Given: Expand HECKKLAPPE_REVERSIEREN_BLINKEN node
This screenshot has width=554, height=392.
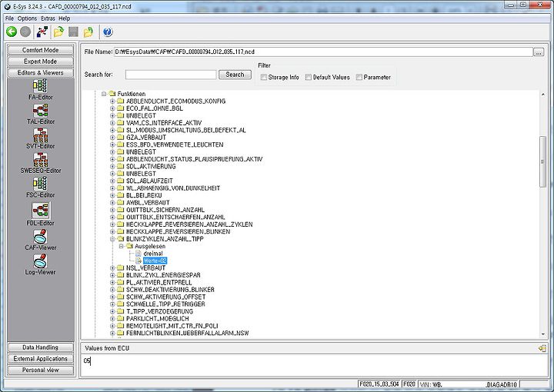Looking at the screenshot, I should point(112,231).
